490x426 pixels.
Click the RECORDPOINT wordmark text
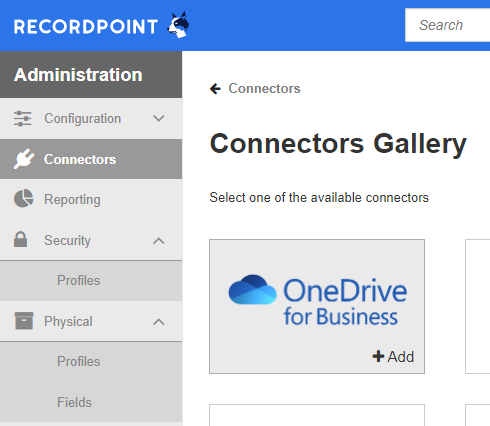pos(86,27)
